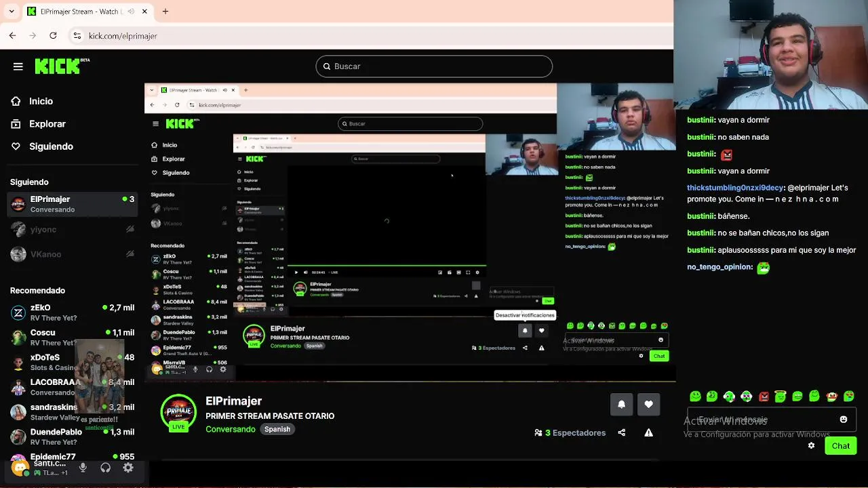Send message with the green Chat button
868x488 pixels.
pyautogui.click(x=841, y=445)
